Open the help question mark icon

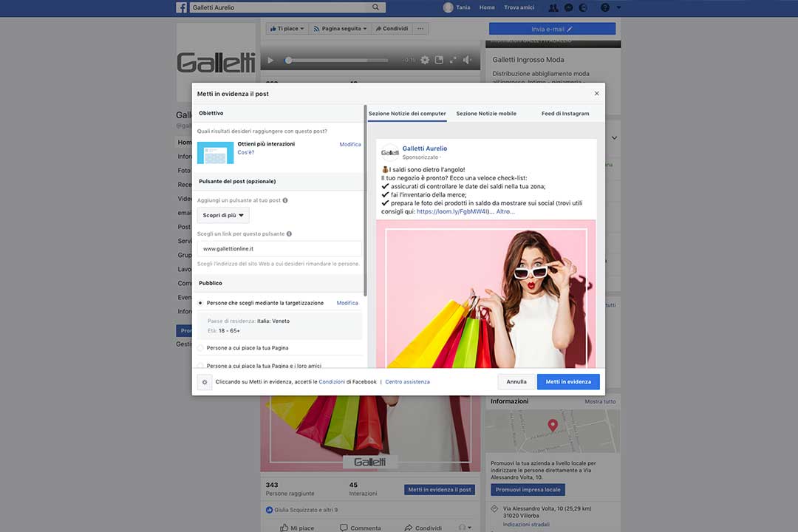pyautogui.click(x=604, y=7)
